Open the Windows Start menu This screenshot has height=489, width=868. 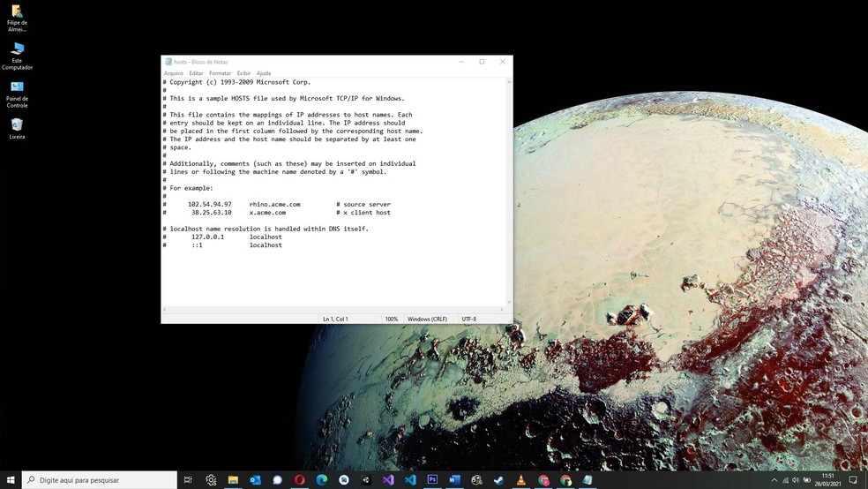tap(11, 479)
